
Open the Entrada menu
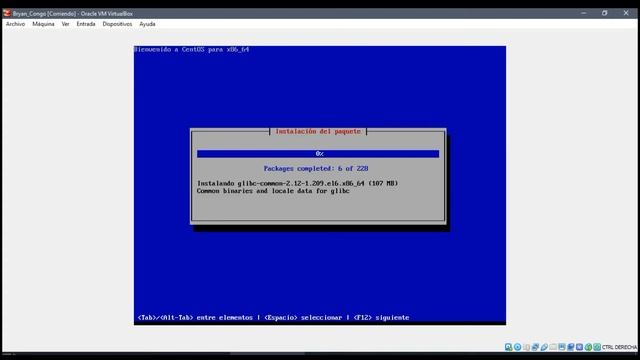[x=86, y=24]
